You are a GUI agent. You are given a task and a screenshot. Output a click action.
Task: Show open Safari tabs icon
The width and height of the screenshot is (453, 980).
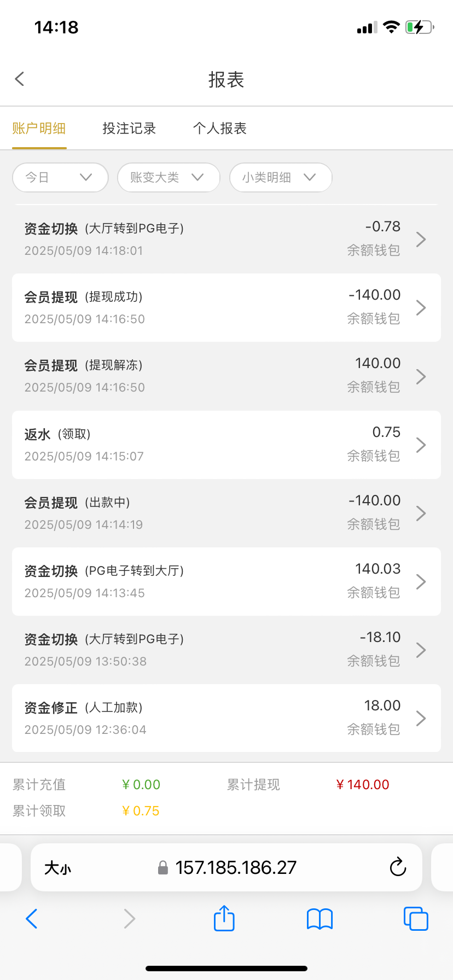415,919
